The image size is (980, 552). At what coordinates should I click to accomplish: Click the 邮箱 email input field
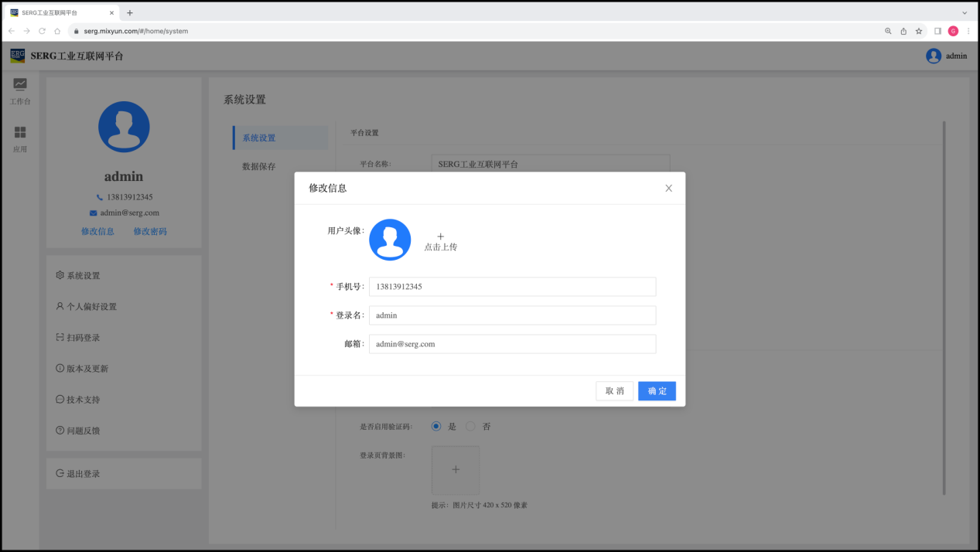[x=512, y=344]
